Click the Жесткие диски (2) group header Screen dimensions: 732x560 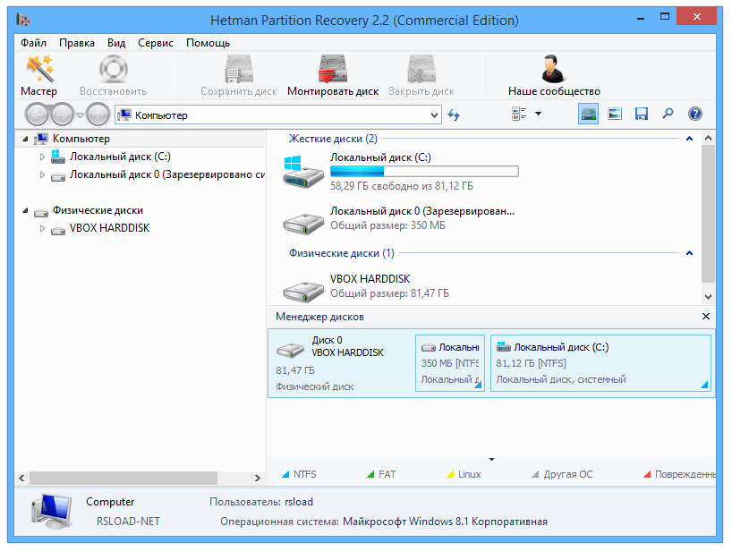(x=333, y=139)
